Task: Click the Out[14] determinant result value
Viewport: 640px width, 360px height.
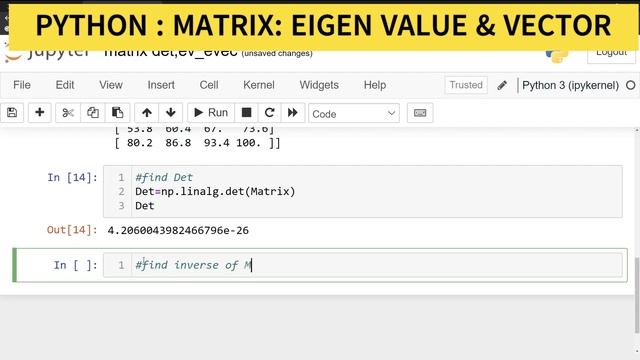Action: point(178,230)
